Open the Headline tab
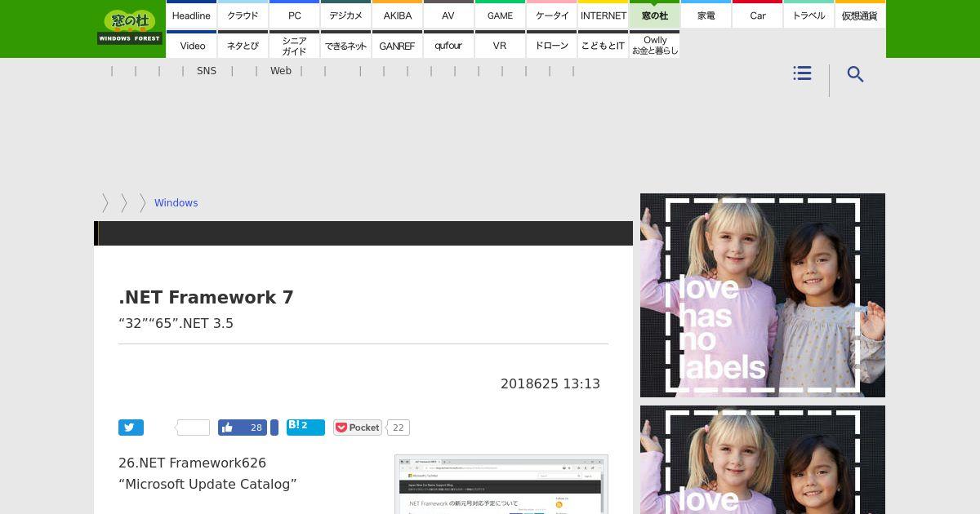The width and height of the screenshot is (980, 514). tap(191, 15)
